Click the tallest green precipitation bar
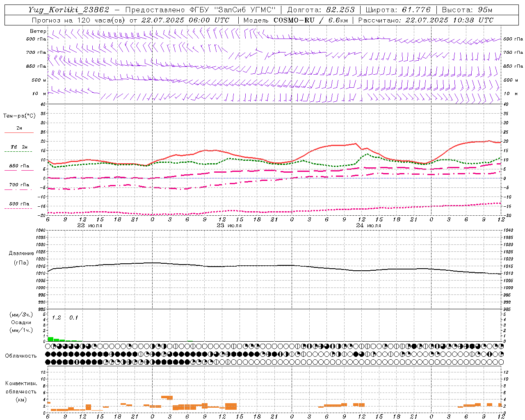Viewport: 525px width, 420px height. 50,339
